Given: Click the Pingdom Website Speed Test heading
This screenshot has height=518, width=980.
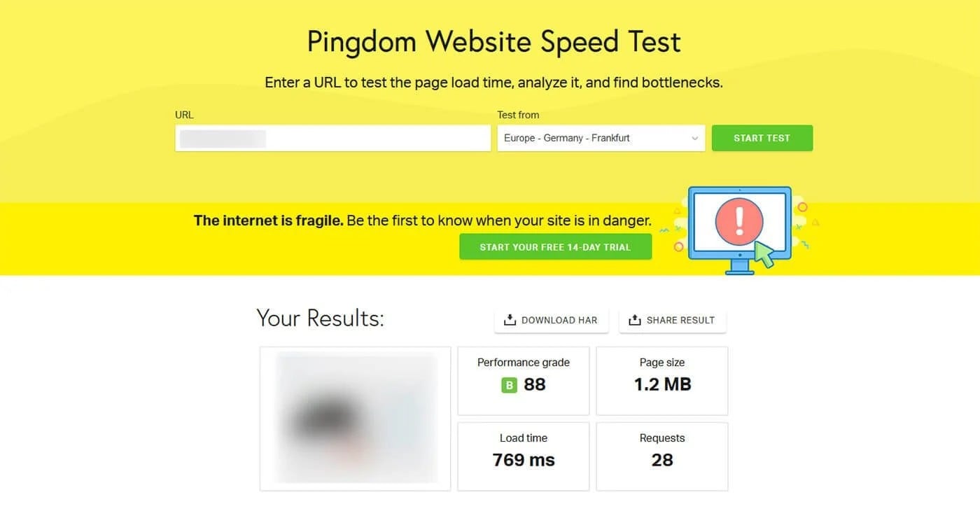Looking at the screenshot, I should pos(493,42).
